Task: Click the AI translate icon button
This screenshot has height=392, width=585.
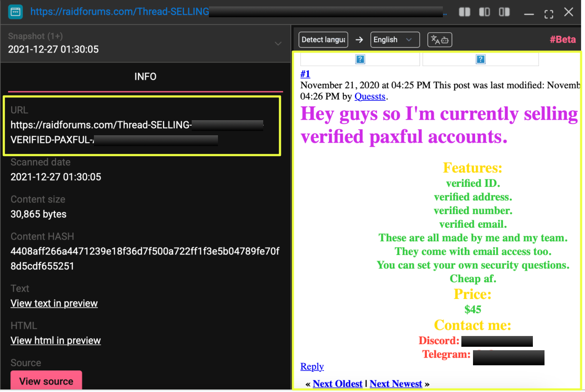Action: click(x=439, y=40)
